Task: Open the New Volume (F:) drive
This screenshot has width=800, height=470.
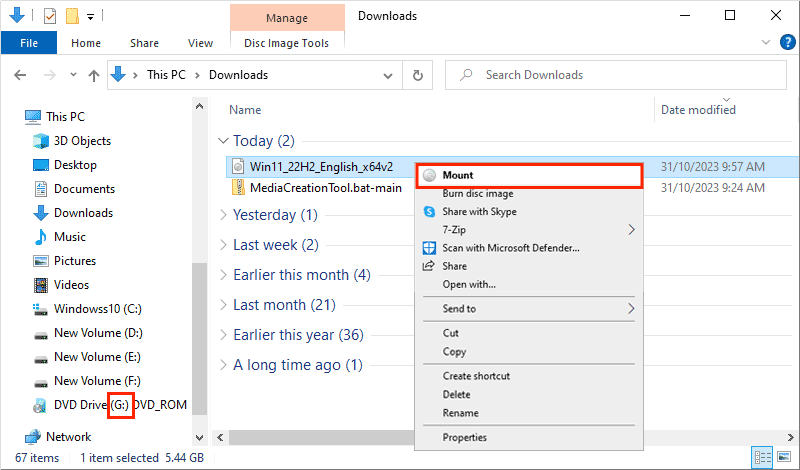Action: (x=87, y=381)
